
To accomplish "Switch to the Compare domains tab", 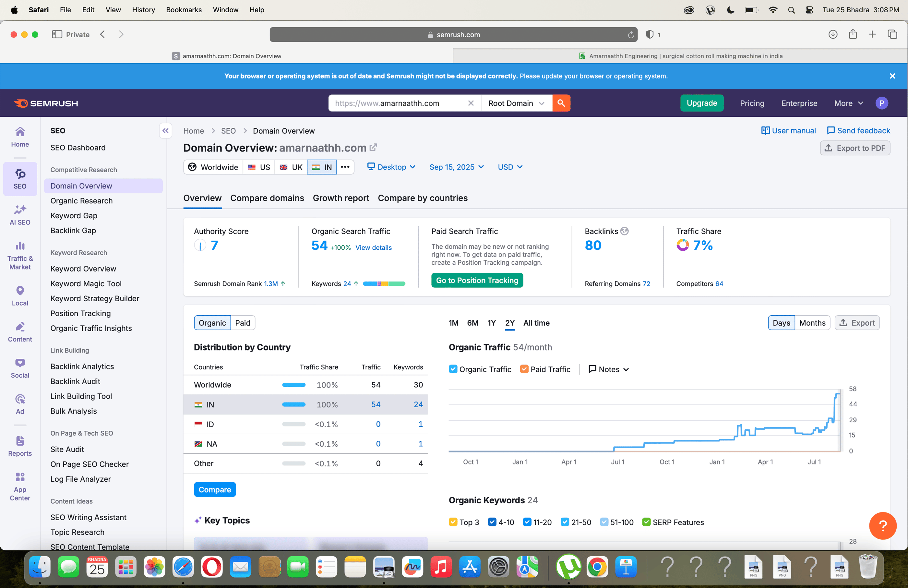I will pos(267,198).
